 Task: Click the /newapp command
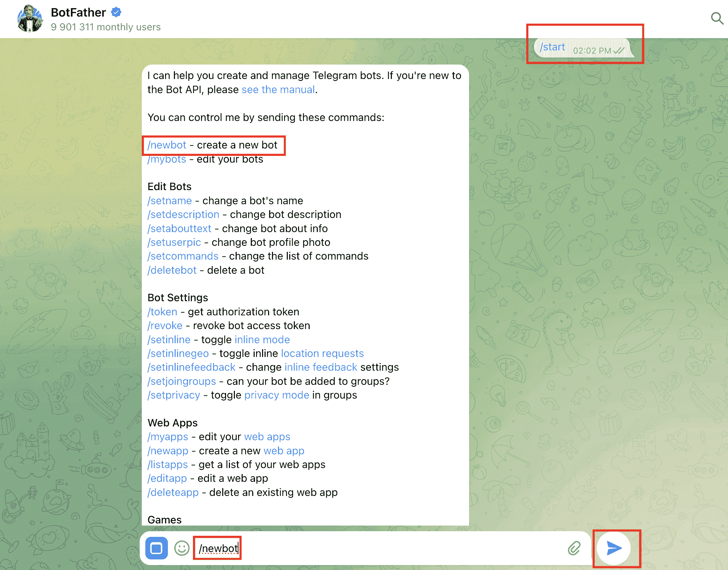pyautogui.click(x=168, y=451)
